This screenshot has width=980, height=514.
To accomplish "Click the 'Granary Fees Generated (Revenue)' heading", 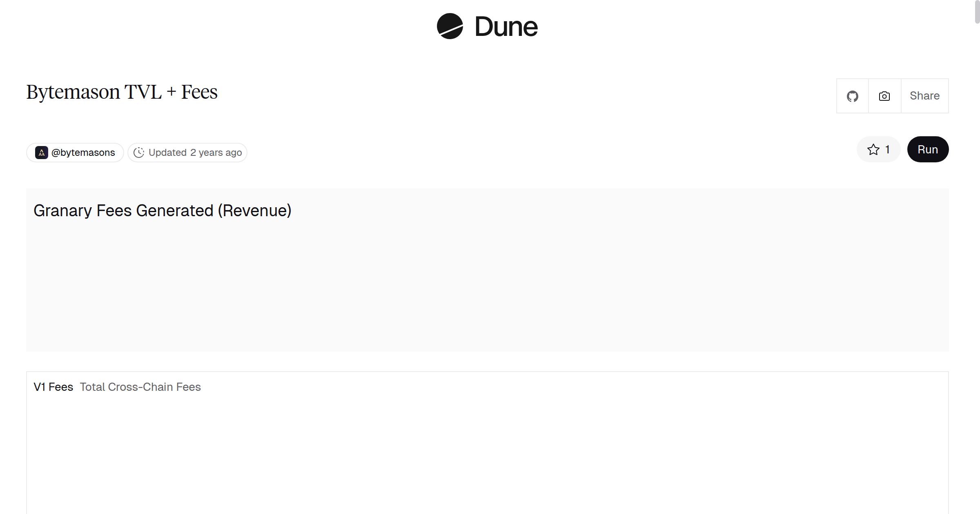I will tap(162, 210).
